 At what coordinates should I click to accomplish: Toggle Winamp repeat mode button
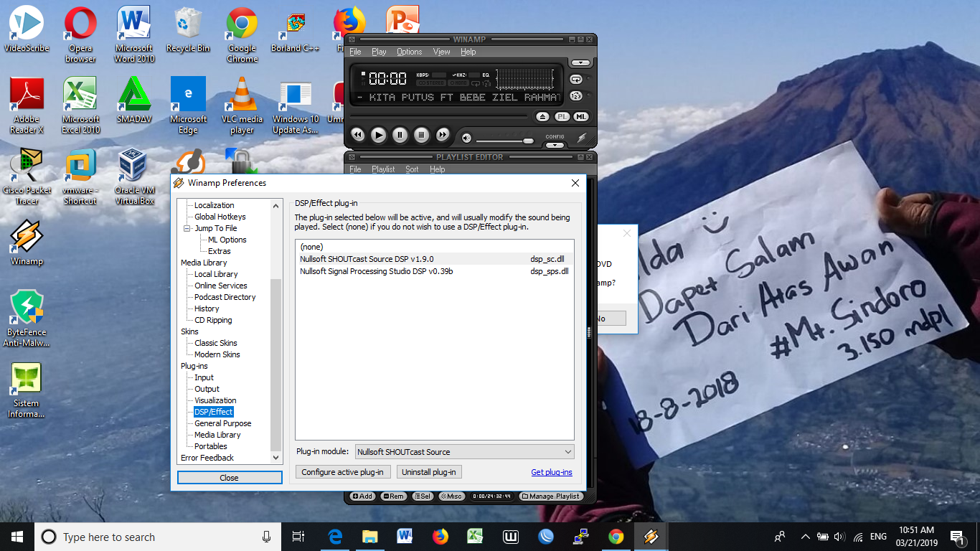click(x=576, y=80)
